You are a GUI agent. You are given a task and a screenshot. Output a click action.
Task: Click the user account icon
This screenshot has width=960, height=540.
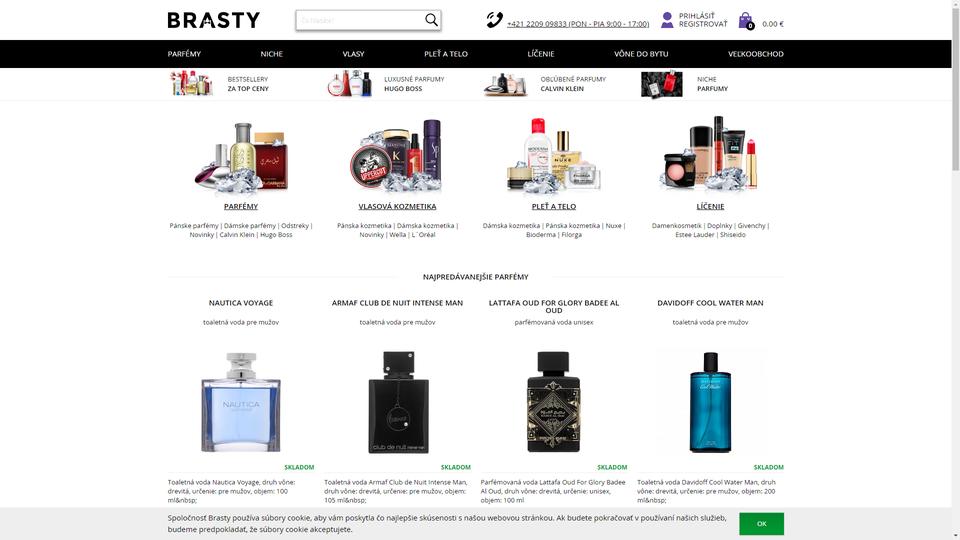click(667, 20)
